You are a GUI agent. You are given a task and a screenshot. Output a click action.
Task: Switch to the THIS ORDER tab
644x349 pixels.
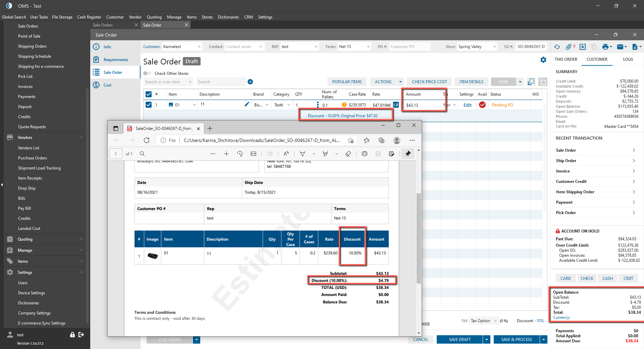click(x=566, y=59)
